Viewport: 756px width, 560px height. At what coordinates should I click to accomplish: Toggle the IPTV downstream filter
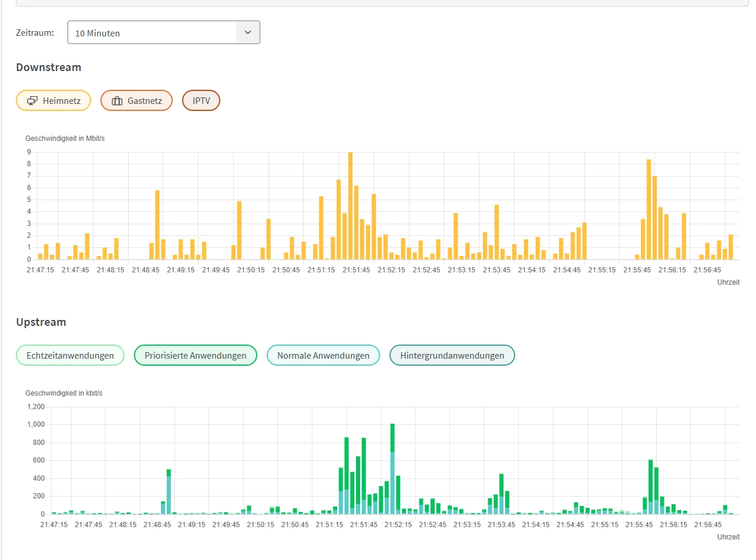click(201, 100)
